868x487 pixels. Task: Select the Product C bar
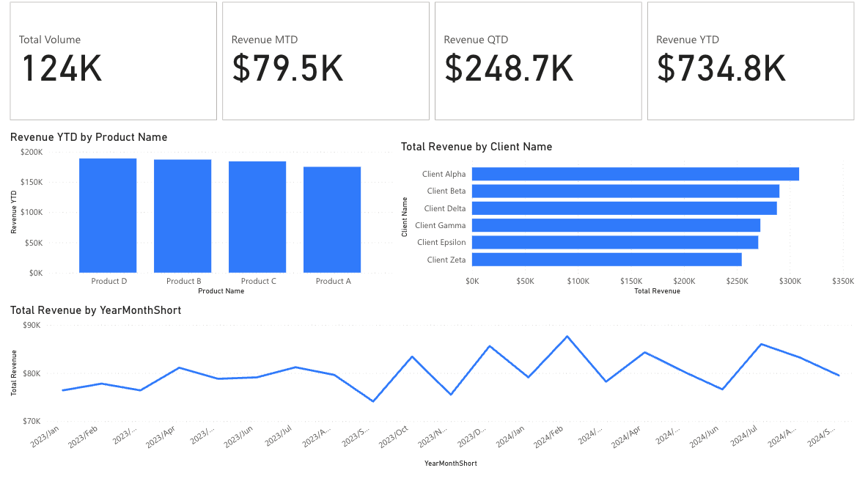tap(257, 216)
